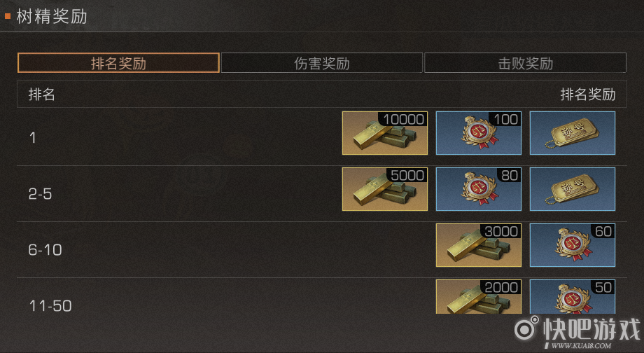Open the 伤害奖励 tab
644x353 pixels.
pyautogui.click(x=321, y=63)
